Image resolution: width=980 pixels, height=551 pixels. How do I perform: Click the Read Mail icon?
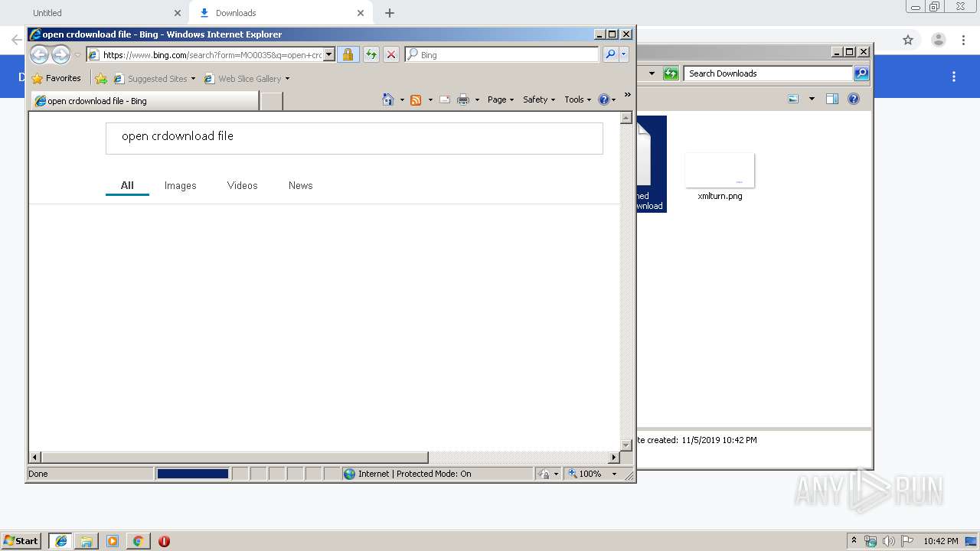click(x=444, y=99)
